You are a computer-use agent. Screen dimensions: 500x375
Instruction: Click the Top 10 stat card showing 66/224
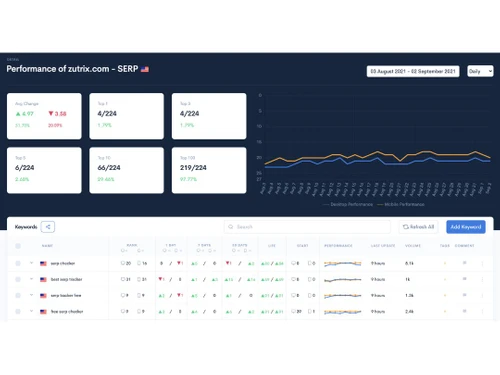(127, 170)
